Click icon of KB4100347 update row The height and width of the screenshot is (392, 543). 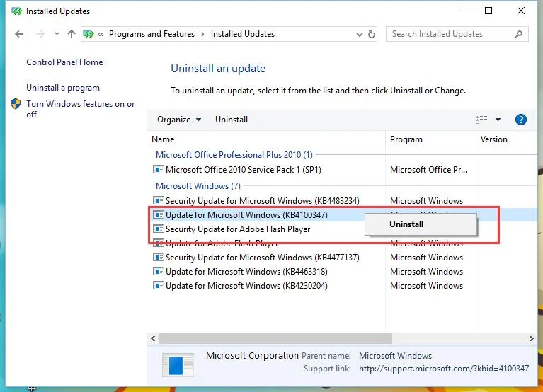[159, 215]
